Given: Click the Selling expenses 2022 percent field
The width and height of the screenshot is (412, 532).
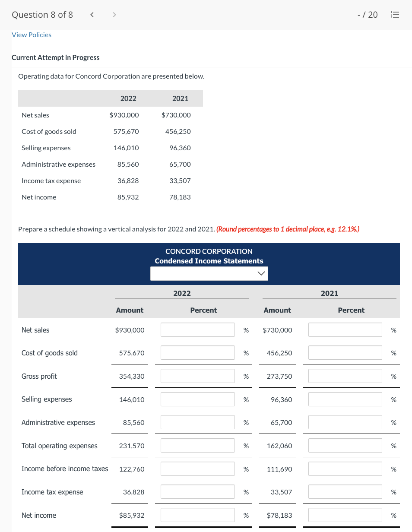Looking at the screenshot, I should point(197,399).
